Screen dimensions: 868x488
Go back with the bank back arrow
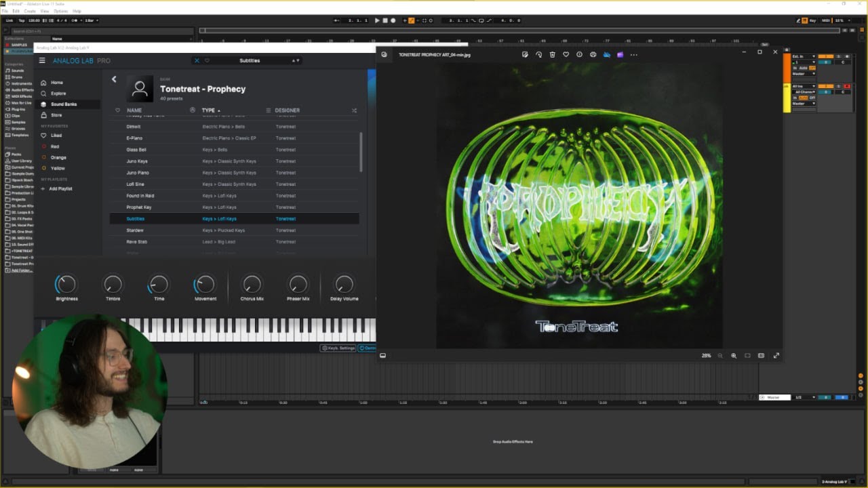click(x=114, y=79)
